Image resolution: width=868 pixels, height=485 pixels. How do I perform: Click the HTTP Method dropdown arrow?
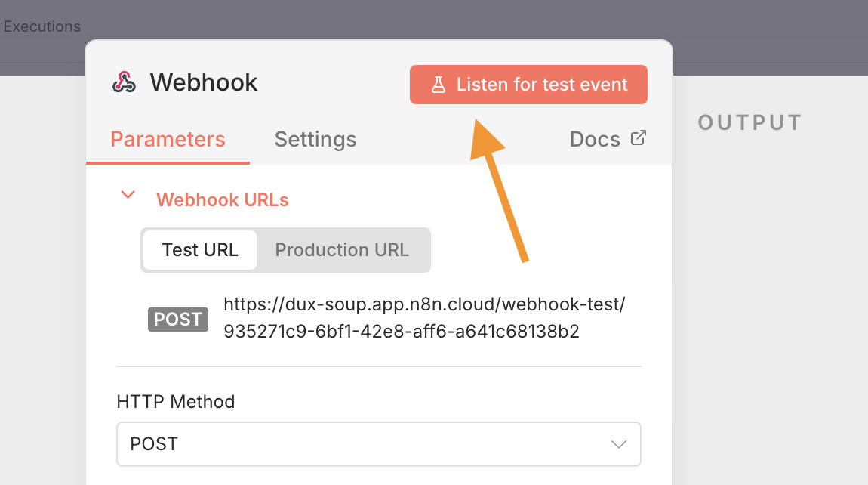pyautogui.click(x=619, y=444)
